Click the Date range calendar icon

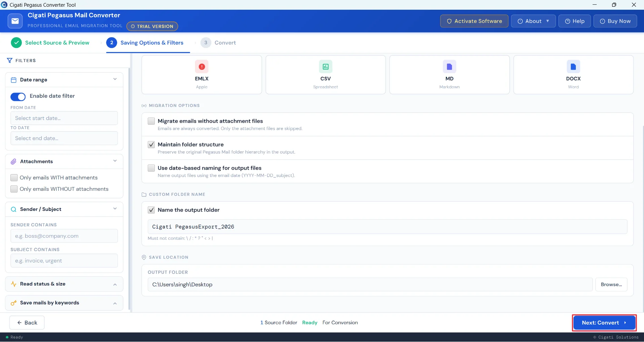click(x=14, y=80)
